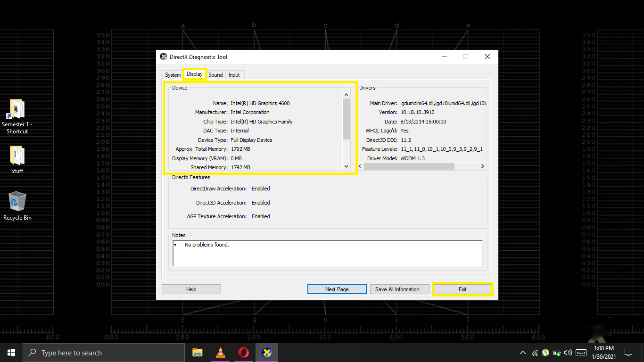The width and height of the screenshot is (644, 362).
Task: Click AGP Texture Acceleration 'Enabled' status
Action: (261, 216)
